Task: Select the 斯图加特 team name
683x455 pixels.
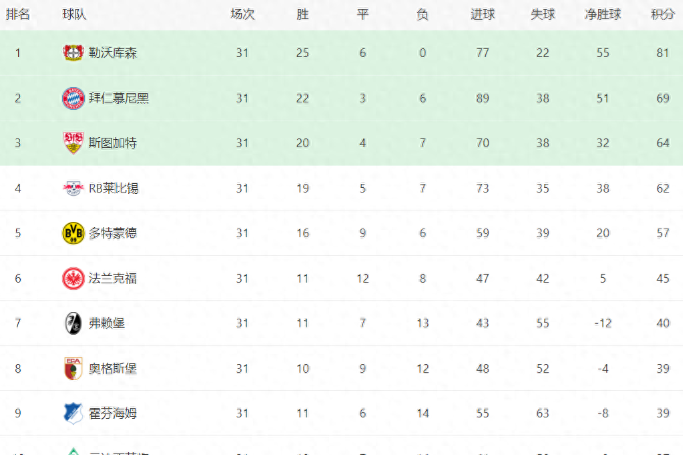Action: [112, 142]
